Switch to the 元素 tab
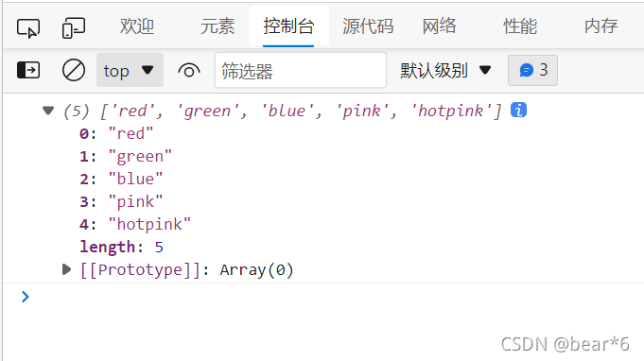Viewport: 644px width, 361px height. 218,26
